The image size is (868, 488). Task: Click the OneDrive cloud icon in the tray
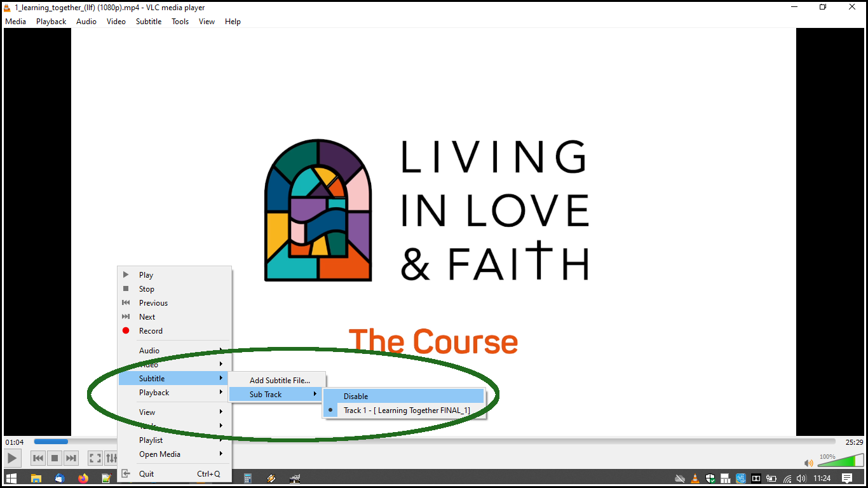(x=680, y=478)
